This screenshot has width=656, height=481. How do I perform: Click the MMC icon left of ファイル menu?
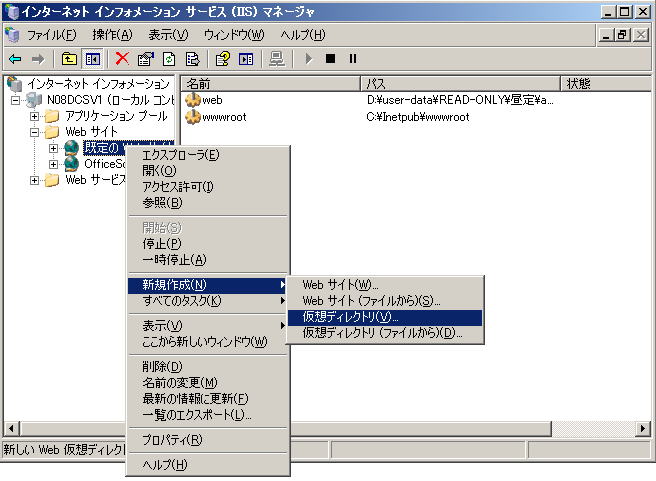13,35
